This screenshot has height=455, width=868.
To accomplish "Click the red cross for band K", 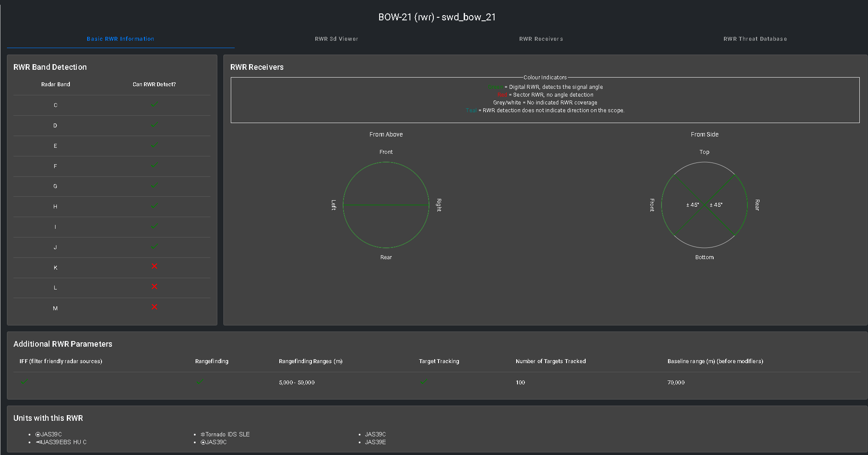I will coord(154,266).
